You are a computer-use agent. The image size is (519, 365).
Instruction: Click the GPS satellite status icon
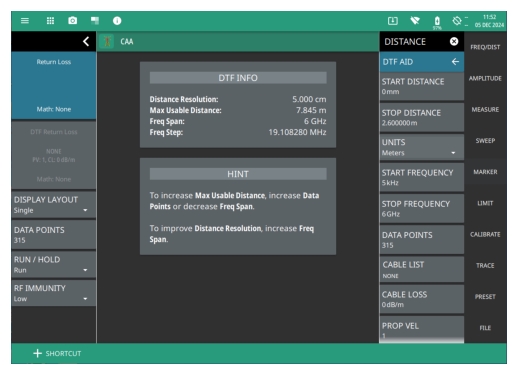(x=457, y=21)
